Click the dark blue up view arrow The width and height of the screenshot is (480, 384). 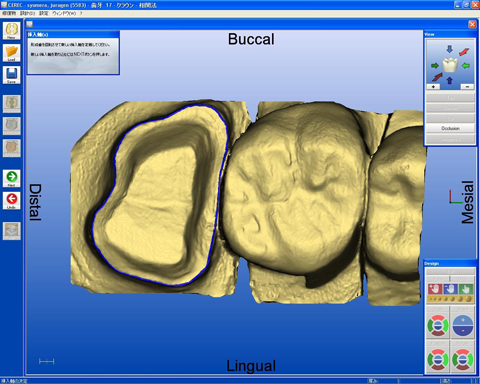[x=449, y=80]
